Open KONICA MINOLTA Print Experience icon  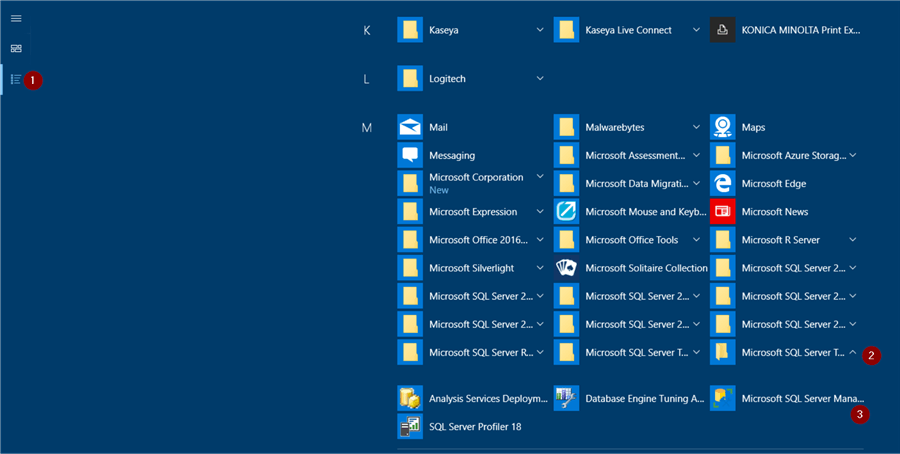(723, 30)
